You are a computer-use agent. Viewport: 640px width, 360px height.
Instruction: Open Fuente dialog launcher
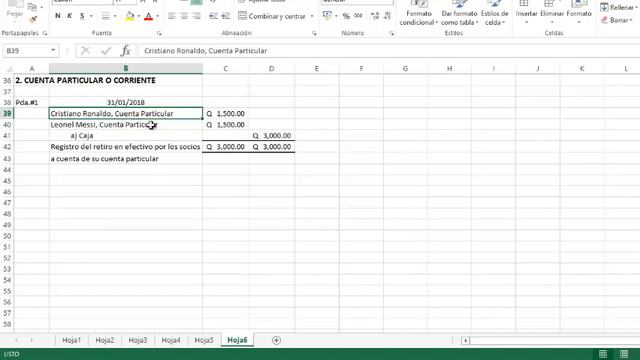(x=159, y=33)
